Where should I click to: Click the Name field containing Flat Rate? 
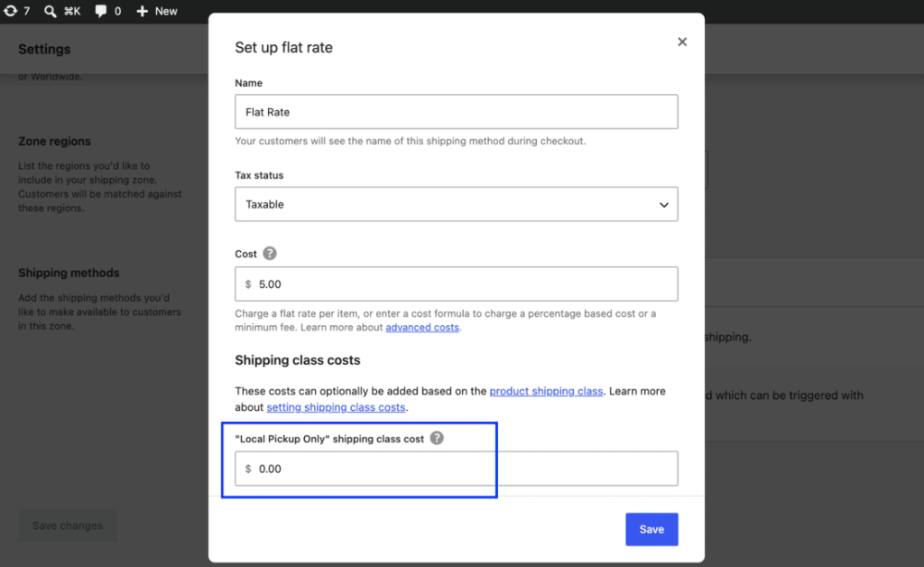pos(456,112)
